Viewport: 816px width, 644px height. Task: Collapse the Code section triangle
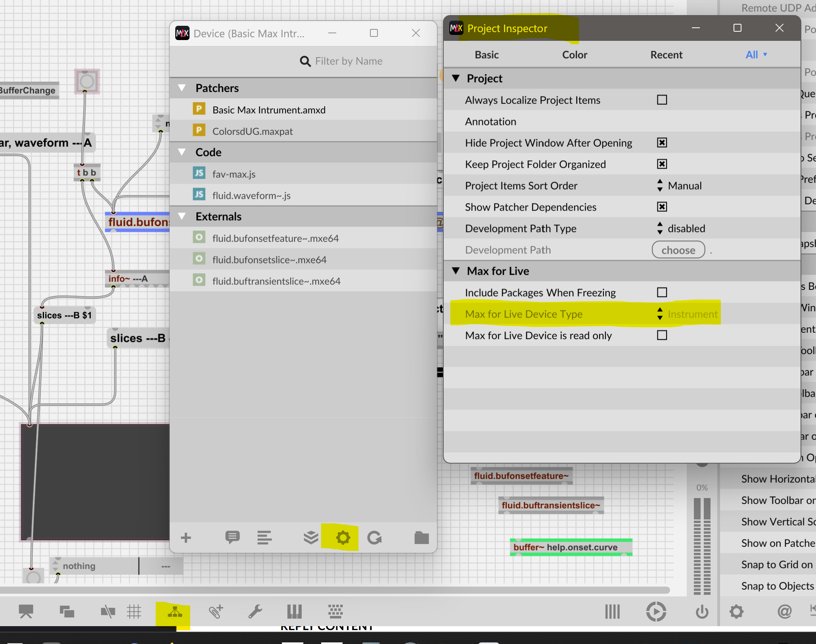(182, 152)
